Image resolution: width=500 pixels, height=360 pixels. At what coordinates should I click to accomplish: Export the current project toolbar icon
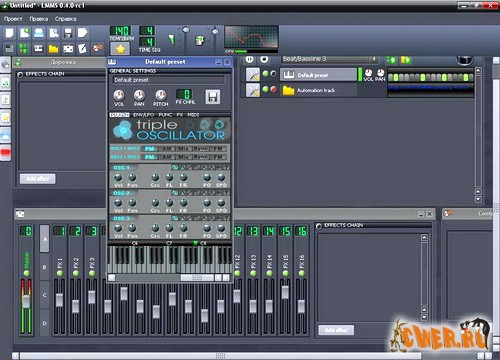(x=82, y=33)
